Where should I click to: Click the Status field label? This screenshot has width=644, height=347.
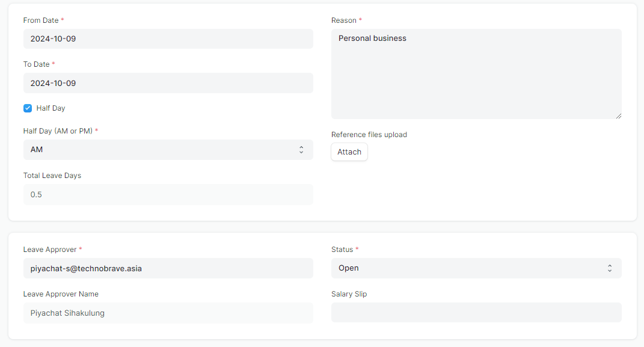coord(342,250)
